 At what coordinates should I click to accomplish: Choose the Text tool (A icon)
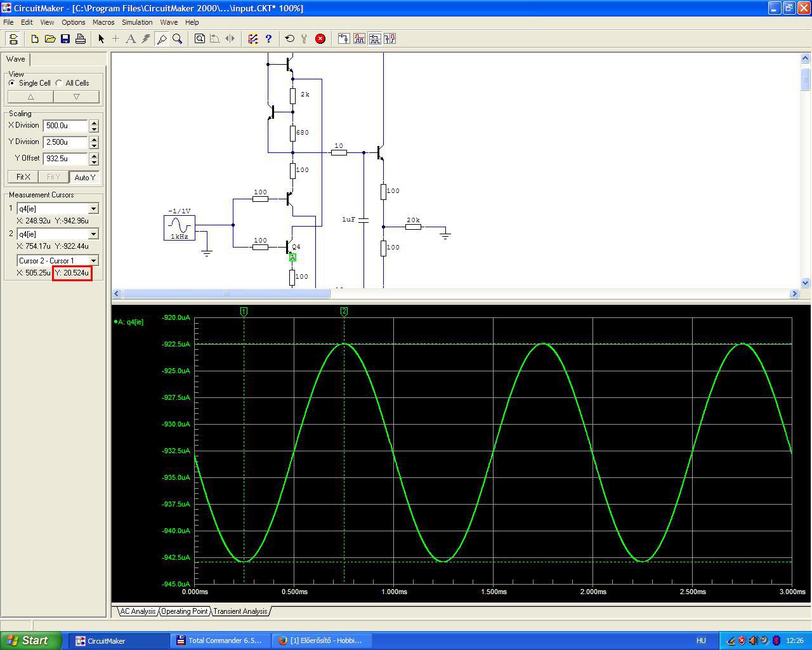coord(131,39)
